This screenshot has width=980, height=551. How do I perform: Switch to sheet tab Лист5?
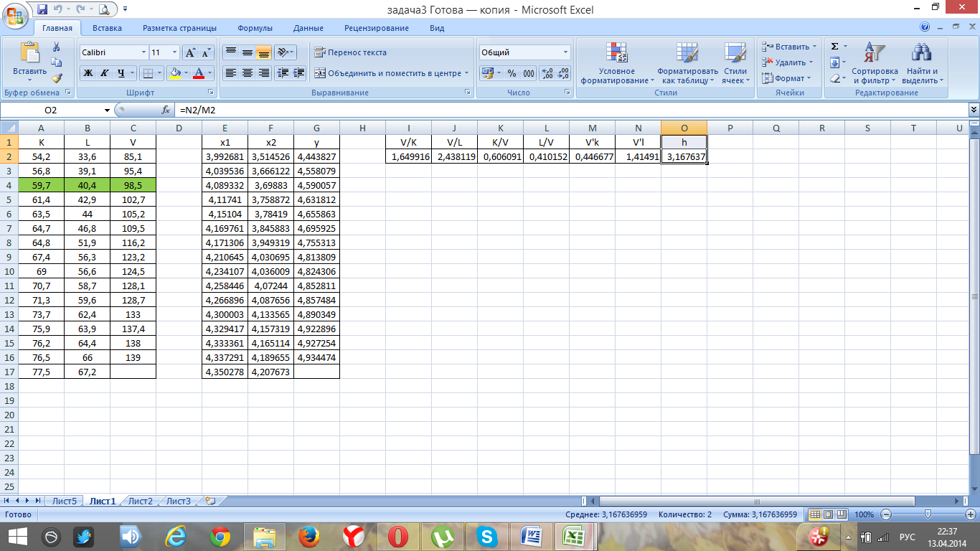(x=64, y=501)
